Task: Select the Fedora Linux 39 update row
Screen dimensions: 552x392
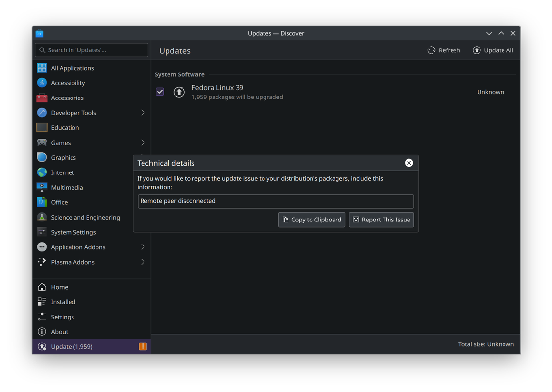Action: [335, 92]
